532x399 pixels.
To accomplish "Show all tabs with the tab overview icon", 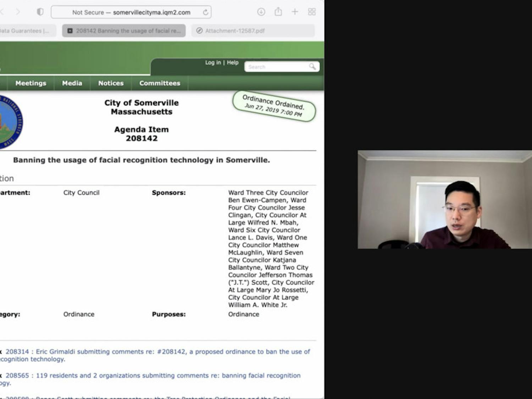I will tap(312, 12).
